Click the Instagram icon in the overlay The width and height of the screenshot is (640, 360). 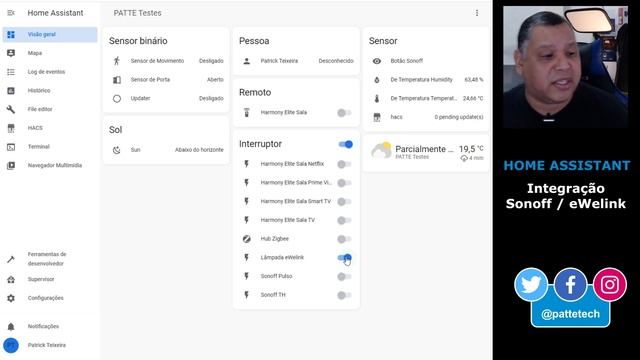click(x=609, y=284)
